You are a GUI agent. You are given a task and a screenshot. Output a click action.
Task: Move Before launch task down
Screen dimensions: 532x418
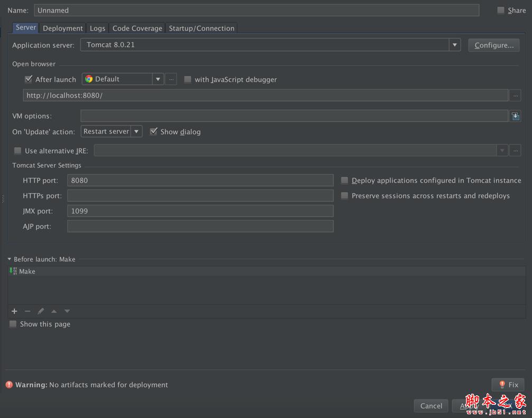(67, 311)
